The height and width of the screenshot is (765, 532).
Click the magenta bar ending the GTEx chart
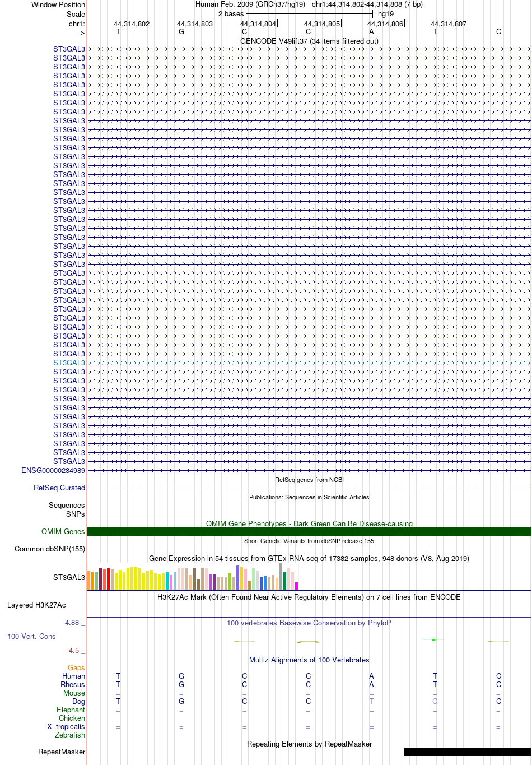click(x=296, y=586)
